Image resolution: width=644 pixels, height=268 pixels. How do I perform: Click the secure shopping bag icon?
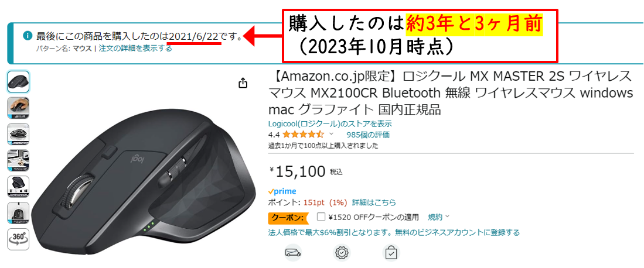pyautogui.click(x=391, y=253)
